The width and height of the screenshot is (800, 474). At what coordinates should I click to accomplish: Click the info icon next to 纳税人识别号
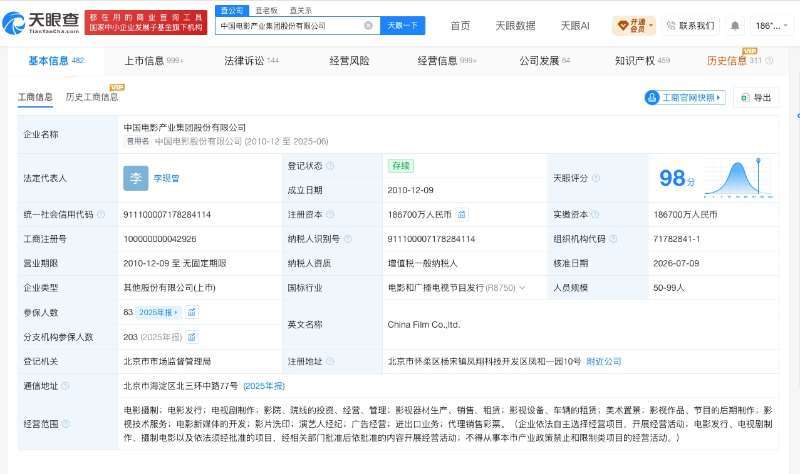point(347,239)
